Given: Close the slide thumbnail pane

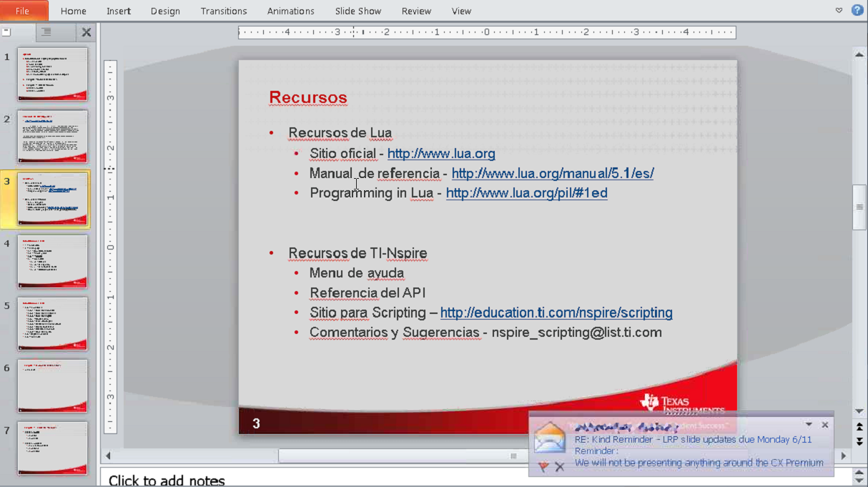Looking at the screenshot, I should 87,32.
